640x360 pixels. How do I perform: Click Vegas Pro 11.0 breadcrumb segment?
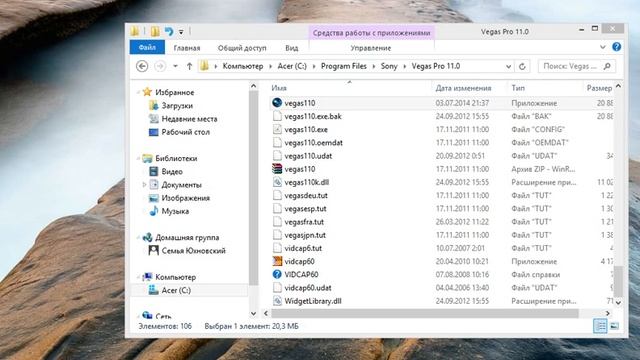click(x=436, y=66)
